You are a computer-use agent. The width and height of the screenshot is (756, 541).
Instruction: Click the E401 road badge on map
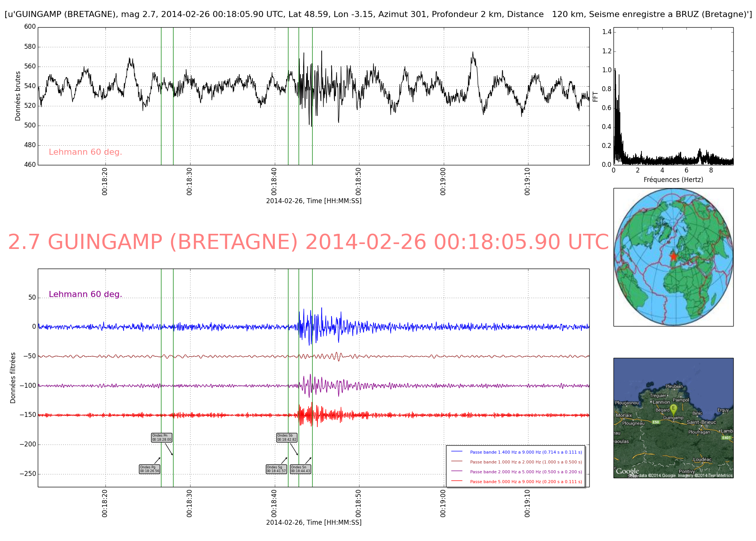tap(726, 438)
